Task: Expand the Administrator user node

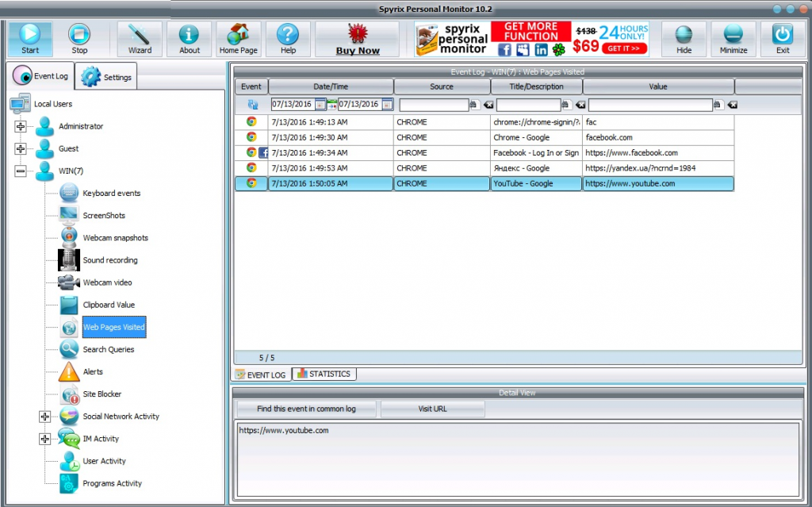Action: click(x=21, y=127)
